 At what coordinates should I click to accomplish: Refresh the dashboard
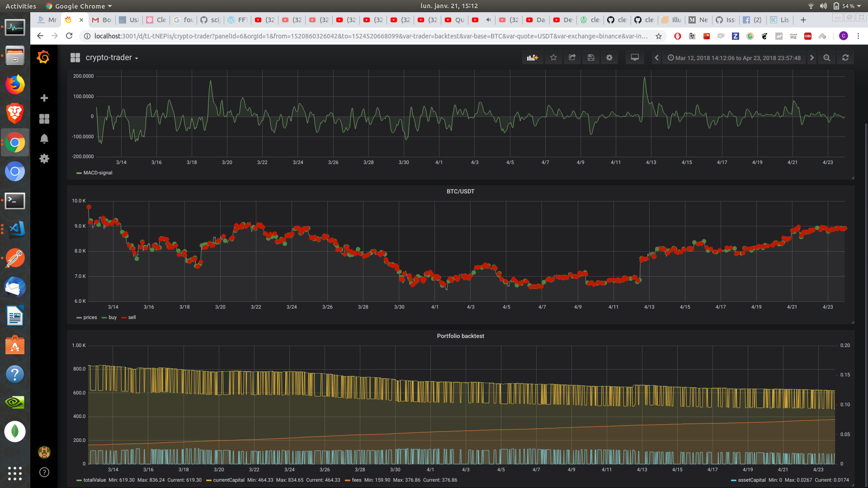(x=845, y=57)
